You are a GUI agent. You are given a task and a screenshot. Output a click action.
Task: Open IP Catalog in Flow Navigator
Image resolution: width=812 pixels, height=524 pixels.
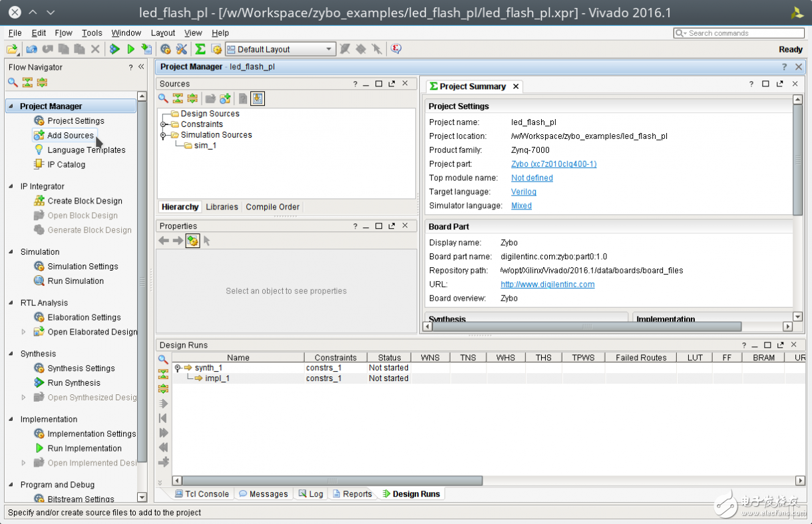[x=66, y=164]
